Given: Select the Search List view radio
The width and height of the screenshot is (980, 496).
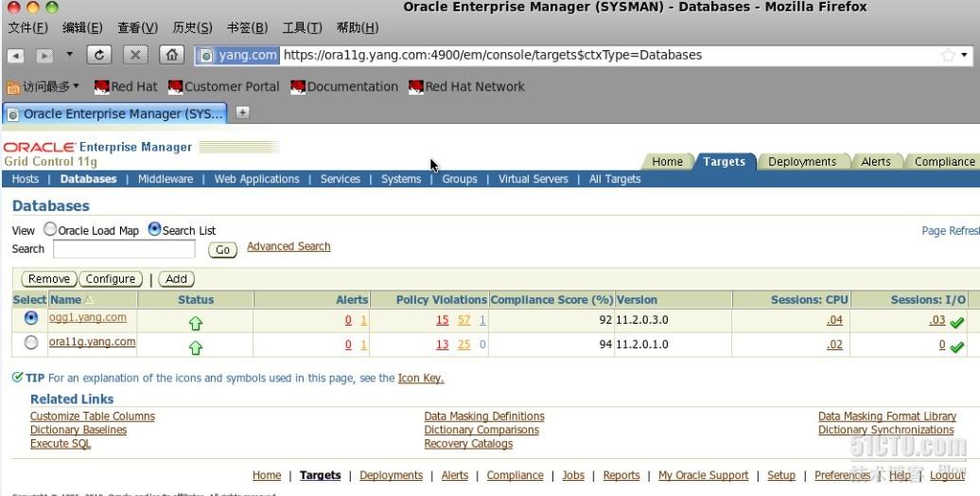Looking at the screenshot, I should [x=154, y=230].
